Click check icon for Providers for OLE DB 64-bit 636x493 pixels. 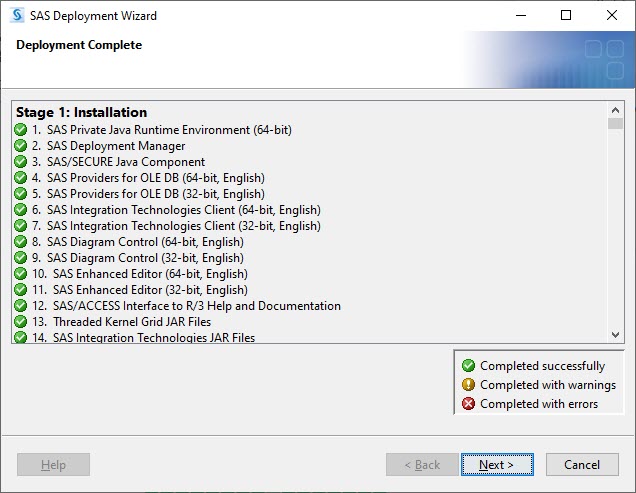click(20, 178)
